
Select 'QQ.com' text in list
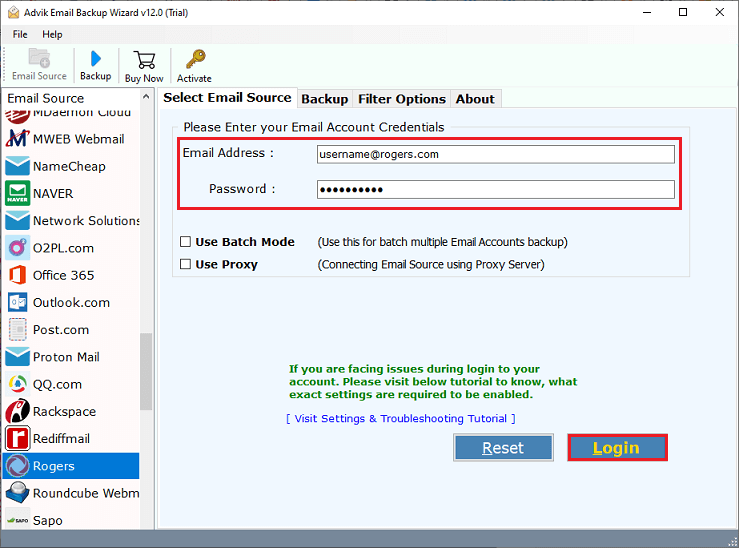[x=57, y=384]
